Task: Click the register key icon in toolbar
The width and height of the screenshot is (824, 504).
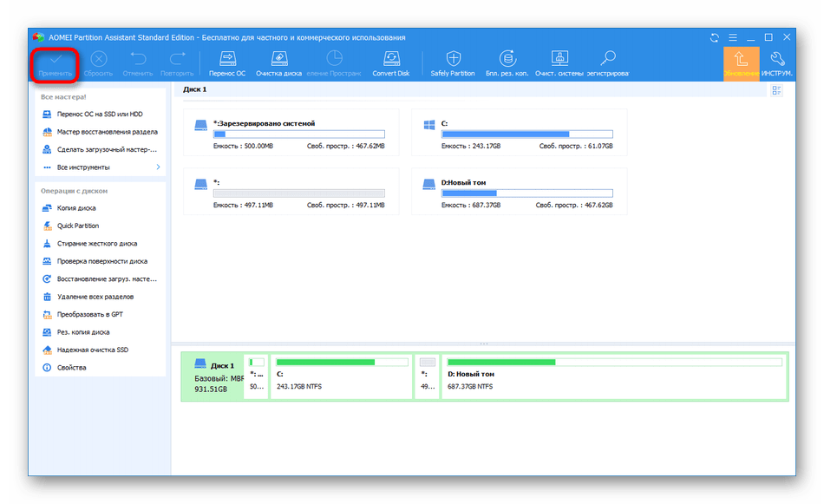Action: tap(608, 63)
